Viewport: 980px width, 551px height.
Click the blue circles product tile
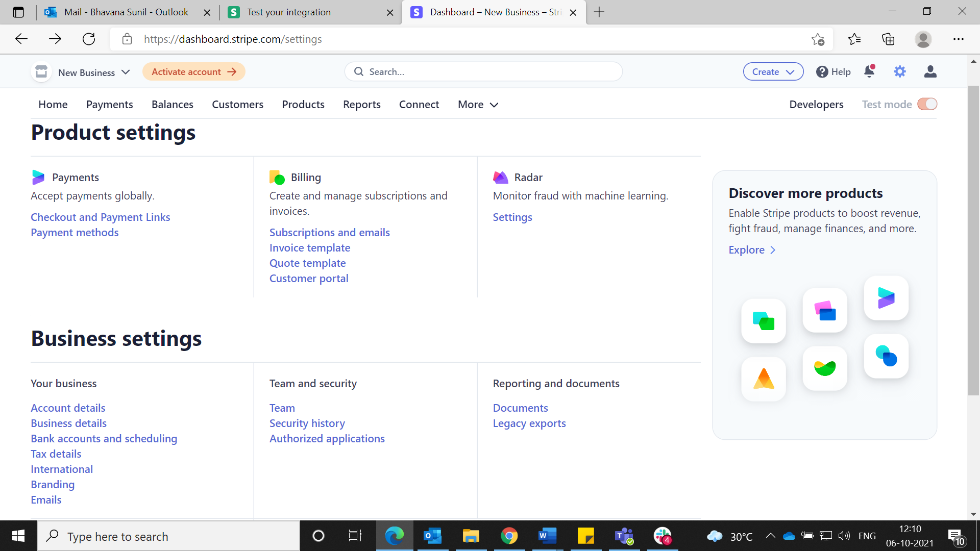coord(886,356)
